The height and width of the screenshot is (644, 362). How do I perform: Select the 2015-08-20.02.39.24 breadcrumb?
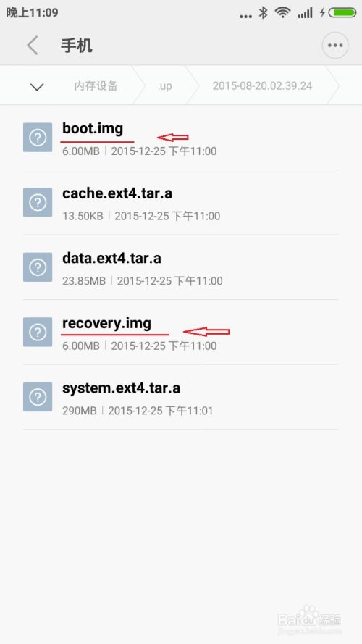(x=262, y=85)
